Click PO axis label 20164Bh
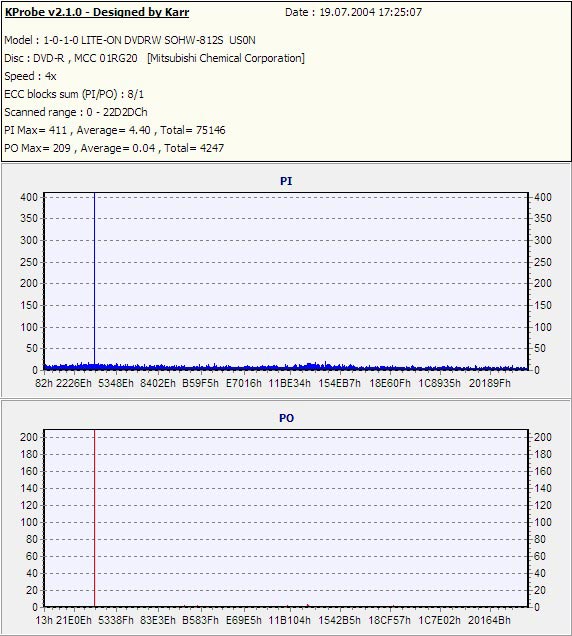 coord(489,620)
